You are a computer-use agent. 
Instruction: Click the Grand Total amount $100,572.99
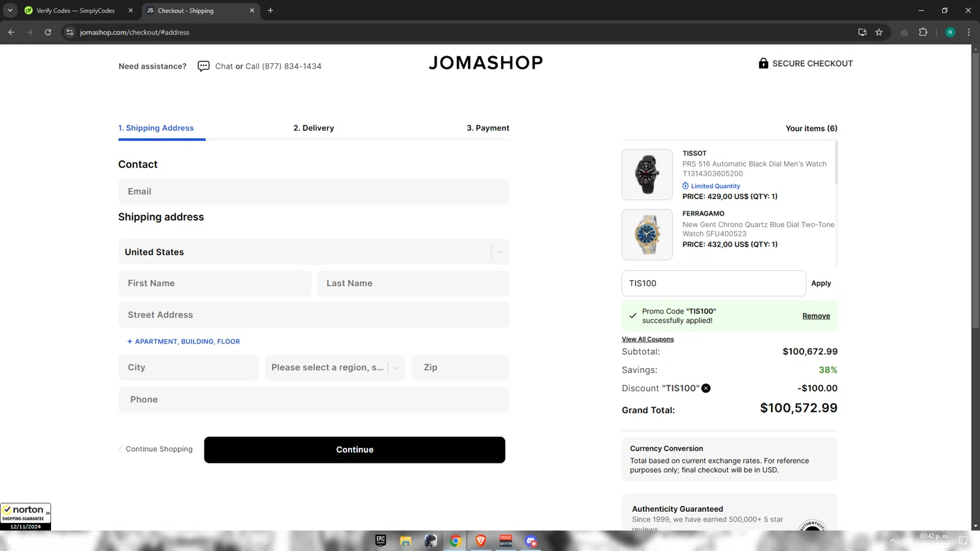tap(798, 408)
